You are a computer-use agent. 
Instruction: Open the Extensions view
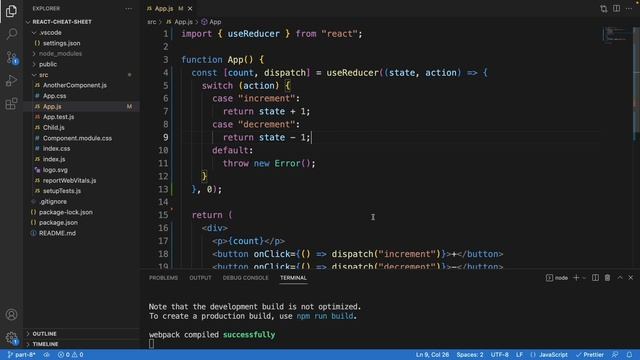pyautogui.click(x=11, y=104)
